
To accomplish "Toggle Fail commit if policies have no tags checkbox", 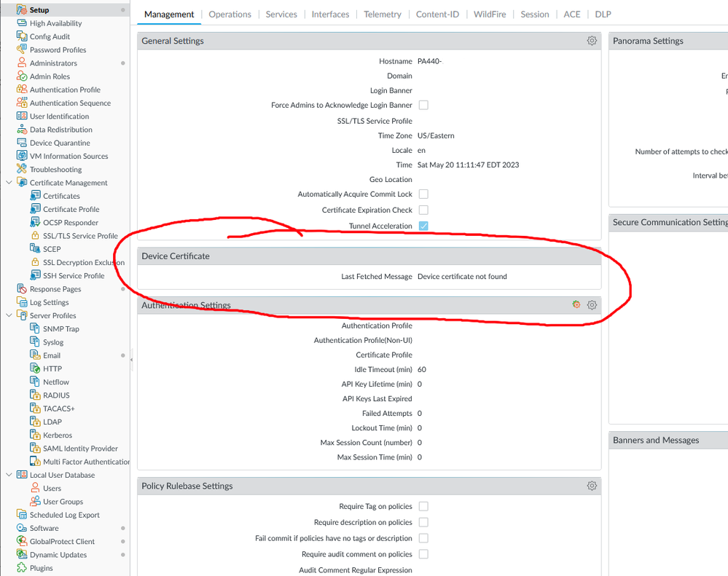I will tap(423, 538).
